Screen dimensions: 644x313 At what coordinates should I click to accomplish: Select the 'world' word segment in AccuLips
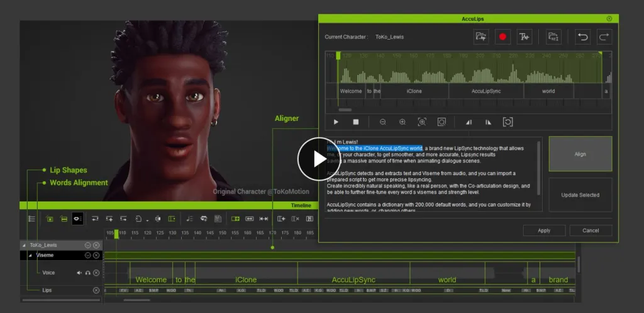pyautogui.click(x=548, y=91)
